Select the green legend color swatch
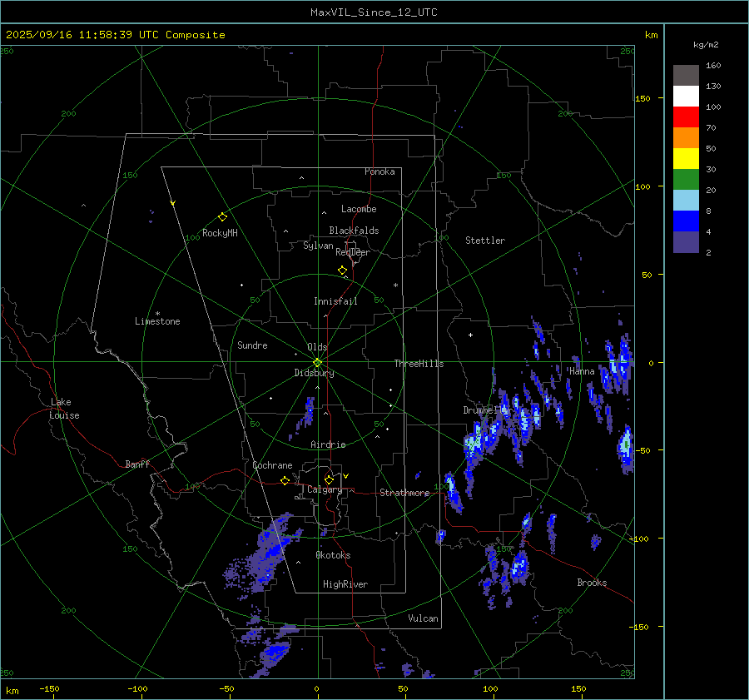The width and height of the screenshot is (749, 700). (686, 179)
